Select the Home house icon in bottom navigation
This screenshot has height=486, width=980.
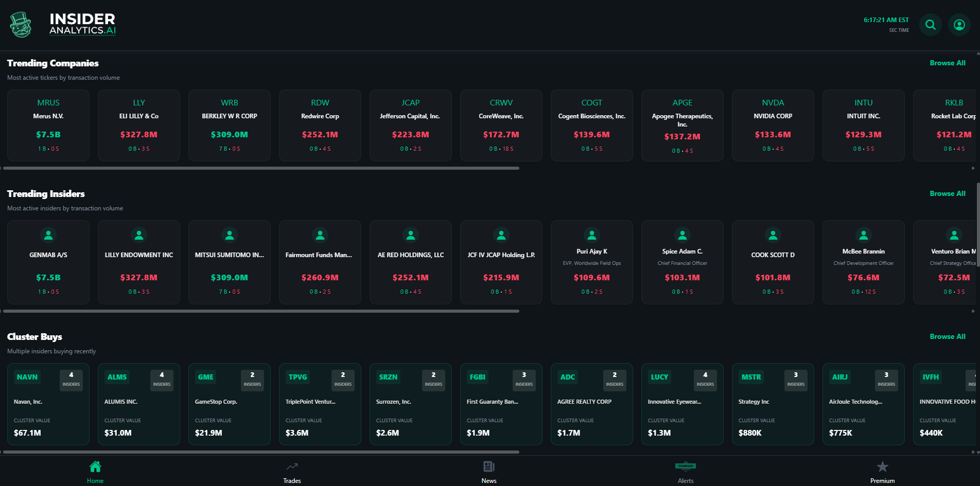95,466
